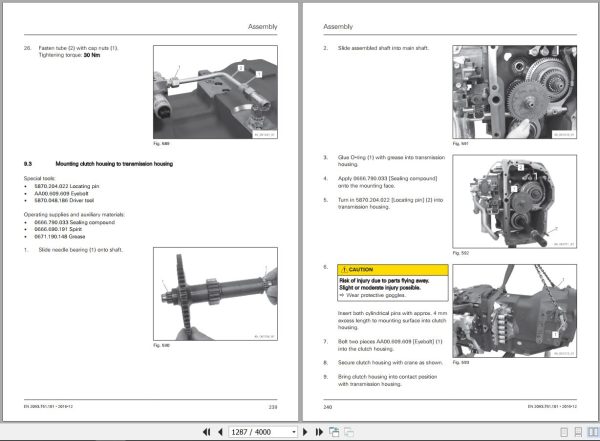Click page number 240 in right footer

(328, 407)
